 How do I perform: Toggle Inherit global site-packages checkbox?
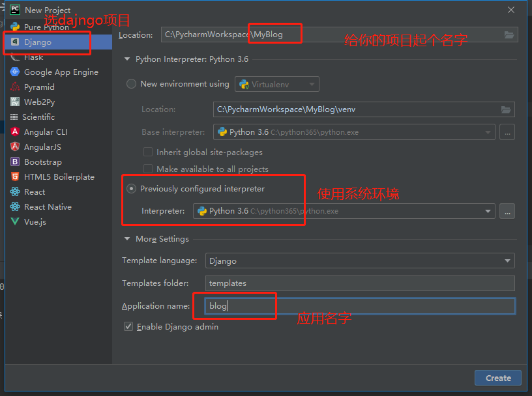(148, 152)
